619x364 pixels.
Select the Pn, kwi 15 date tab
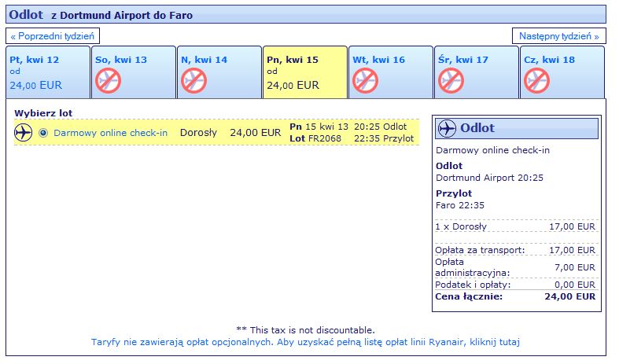click(305, 72)
